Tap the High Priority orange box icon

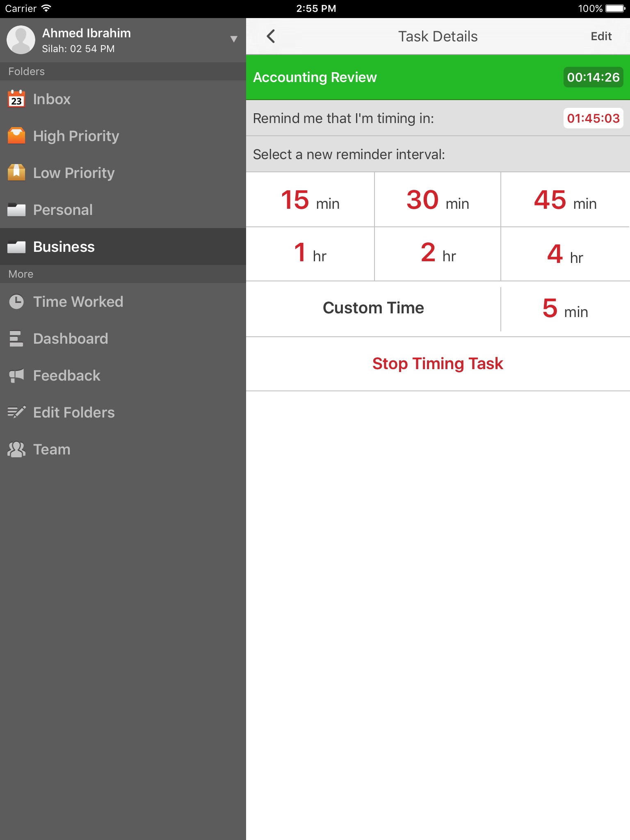[x=16, y=136]
